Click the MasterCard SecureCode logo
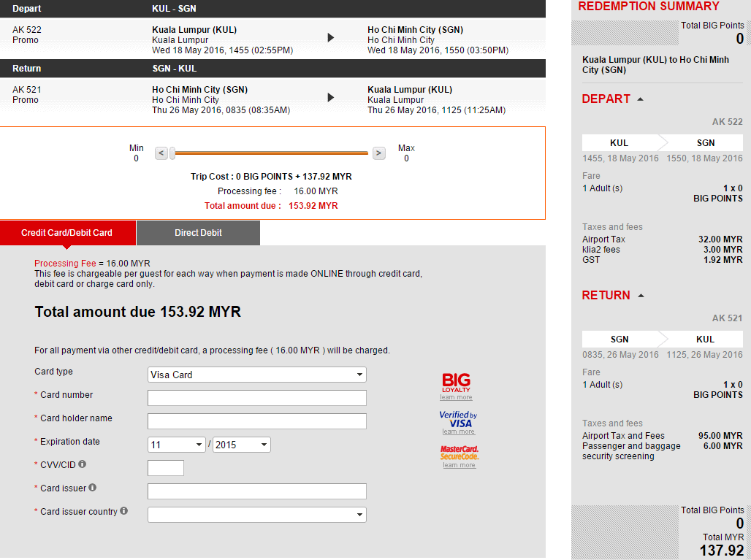751x560 pixels. pyautogui.click(x=460, y=453)
